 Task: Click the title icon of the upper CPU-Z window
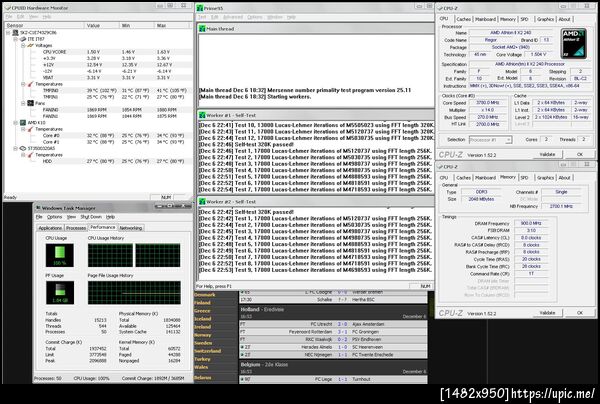click(x=441, y=8)
